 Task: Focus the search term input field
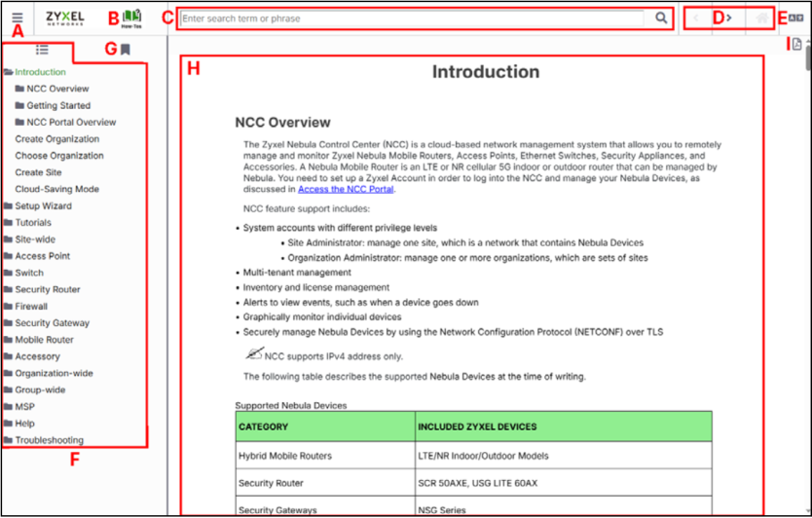(412, 18)
